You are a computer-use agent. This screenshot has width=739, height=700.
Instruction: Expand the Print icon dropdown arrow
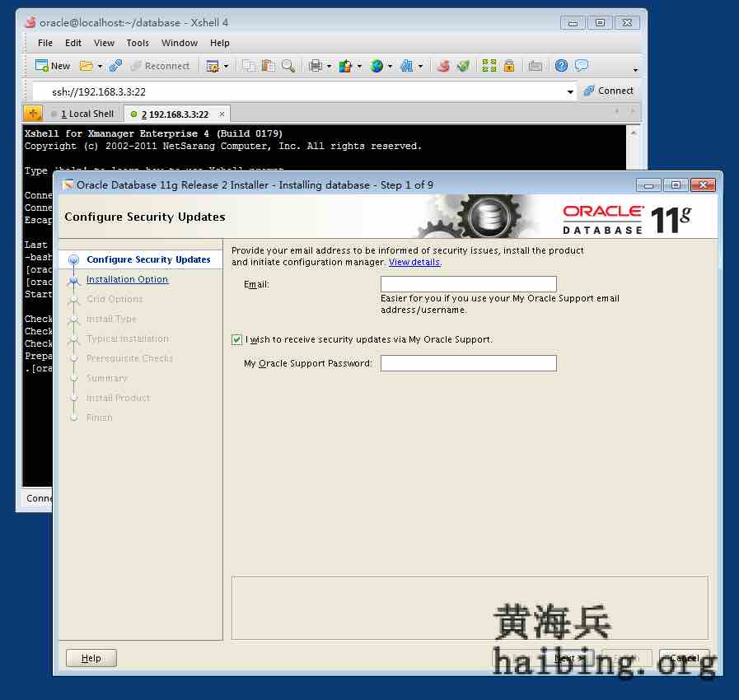click(x=329, y=67)
